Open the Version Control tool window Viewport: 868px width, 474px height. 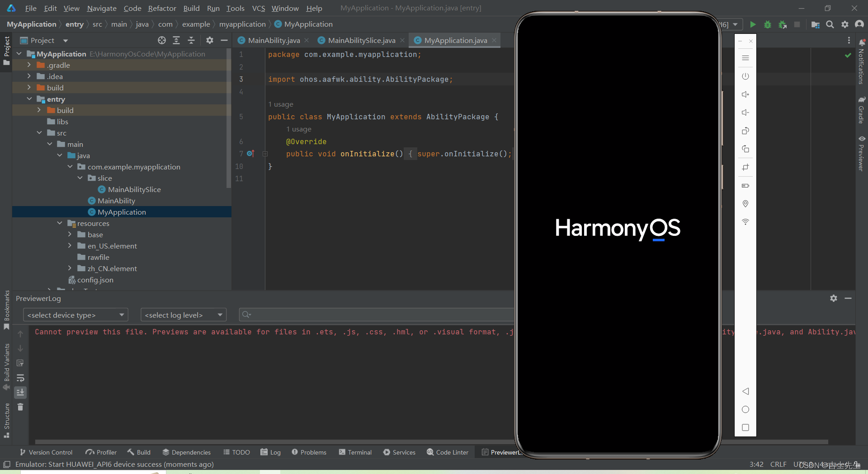46,452
